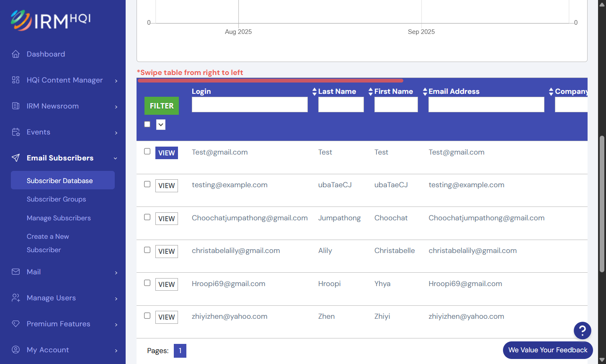Click the Login filter input field
This screenshot has height=364, width=606.
[250, 105]
